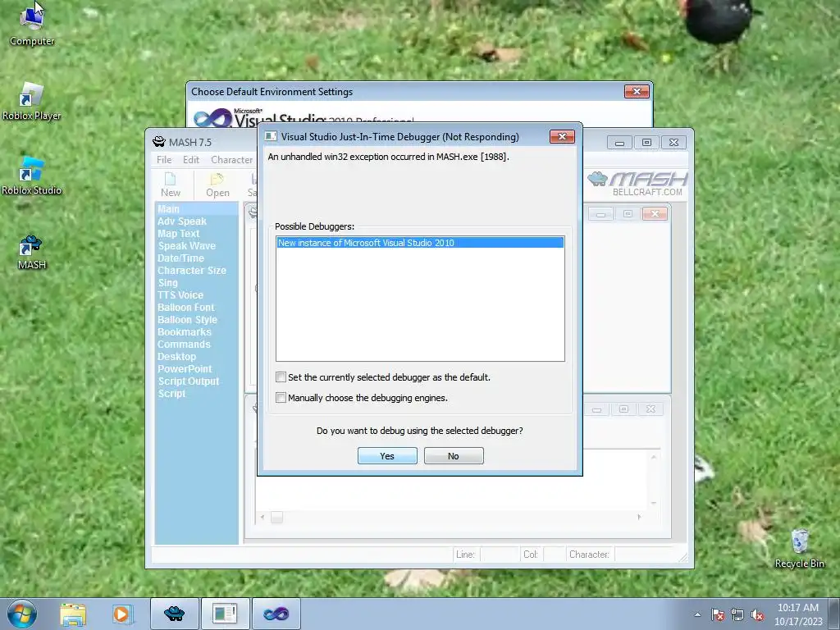Close the MASH 7.5 main window
The image size is (840, 630).
tap(673, 143)
